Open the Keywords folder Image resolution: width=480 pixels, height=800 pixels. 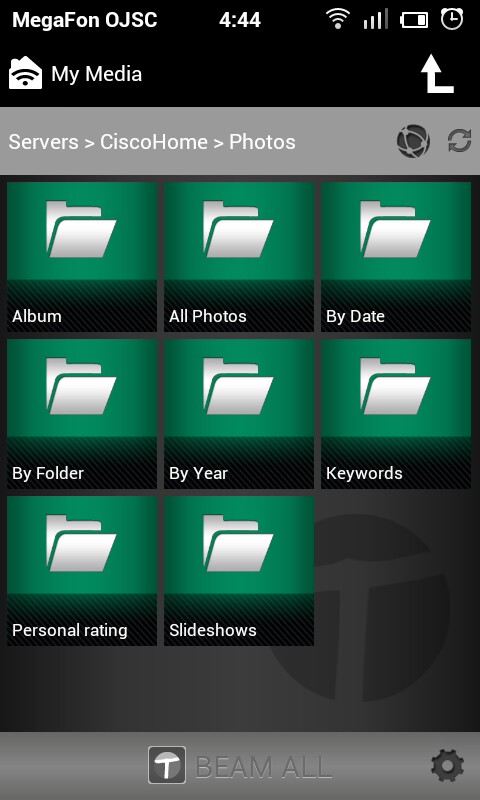tap(396, 414)
